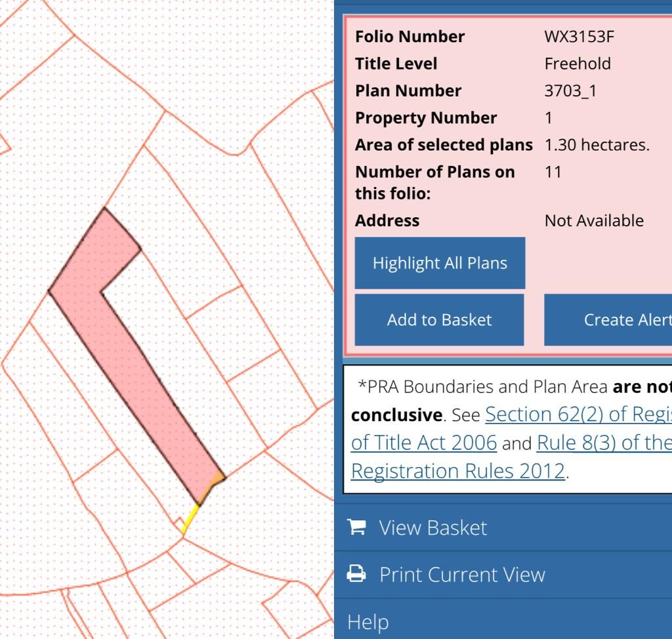Click the 1.30 hectares area value

[x=597, y=145]
